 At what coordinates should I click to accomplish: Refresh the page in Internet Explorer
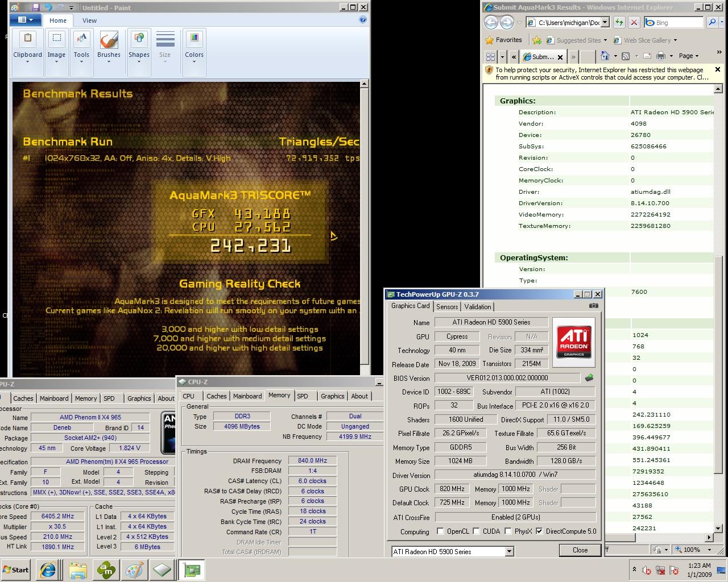[618, 22]
